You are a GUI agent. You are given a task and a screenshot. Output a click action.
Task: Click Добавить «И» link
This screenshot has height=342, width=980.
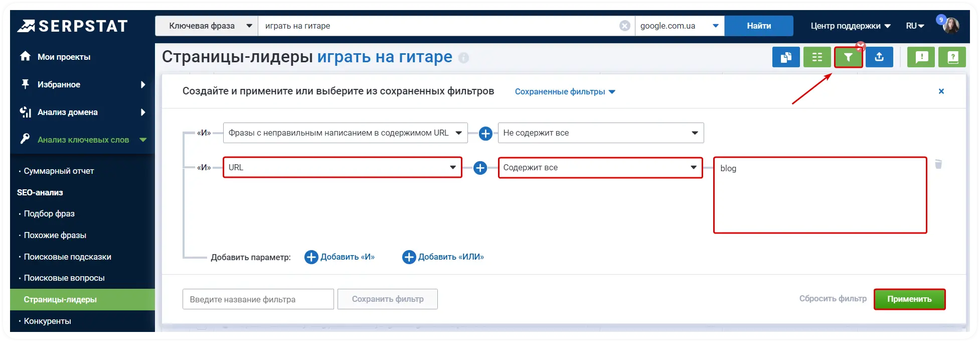click(348, 257)
